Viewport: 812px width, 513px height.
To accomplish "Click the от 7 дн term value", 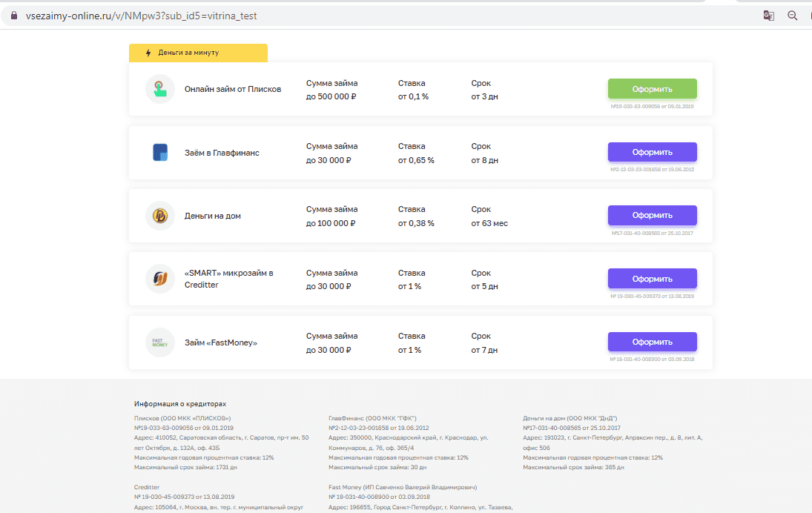I will click(484, 351).
